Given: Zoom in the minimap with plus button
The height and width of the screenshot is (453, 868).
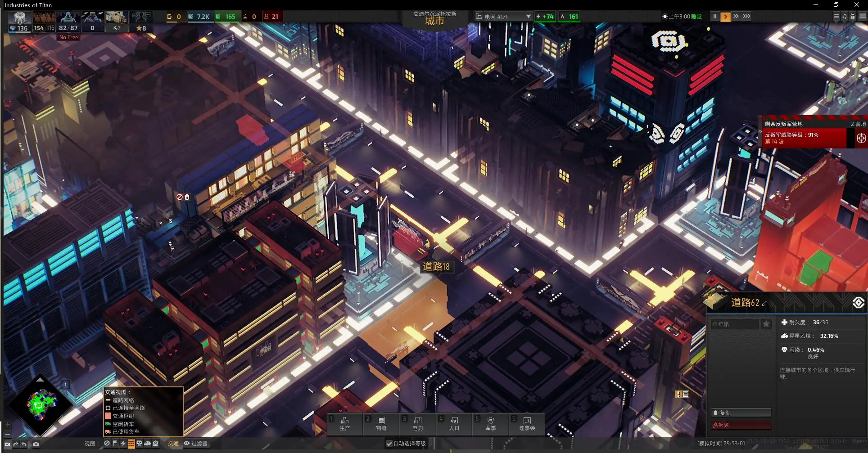Looking at the screenshot, I should pyautogui.click(x=7, y=424).
